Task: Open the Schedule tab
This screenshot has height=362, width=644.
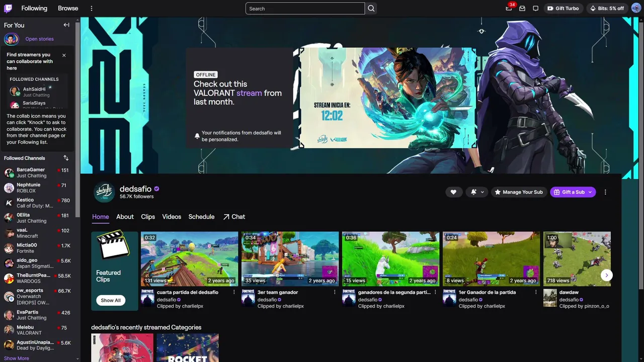Action: tap(201, 217)
